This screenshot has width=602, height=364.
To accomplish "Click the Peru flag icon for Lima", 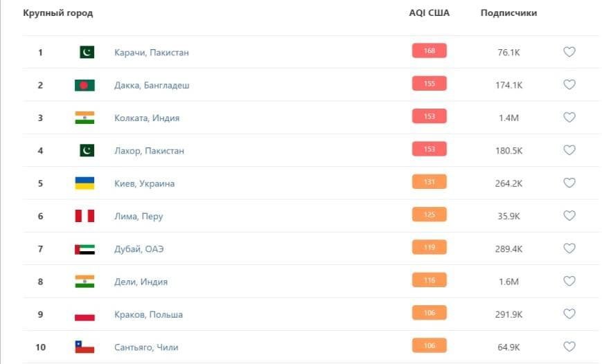I will [85, 216].
